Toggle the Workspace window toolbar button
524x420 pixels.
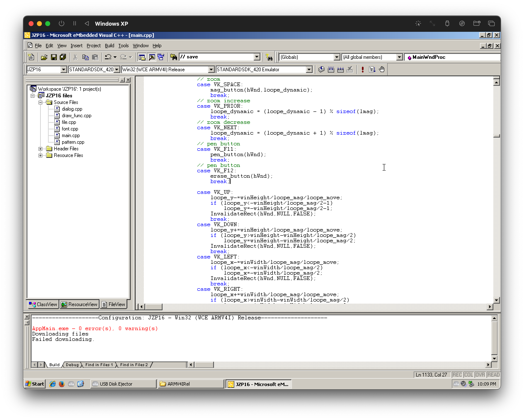click(142, 57)
